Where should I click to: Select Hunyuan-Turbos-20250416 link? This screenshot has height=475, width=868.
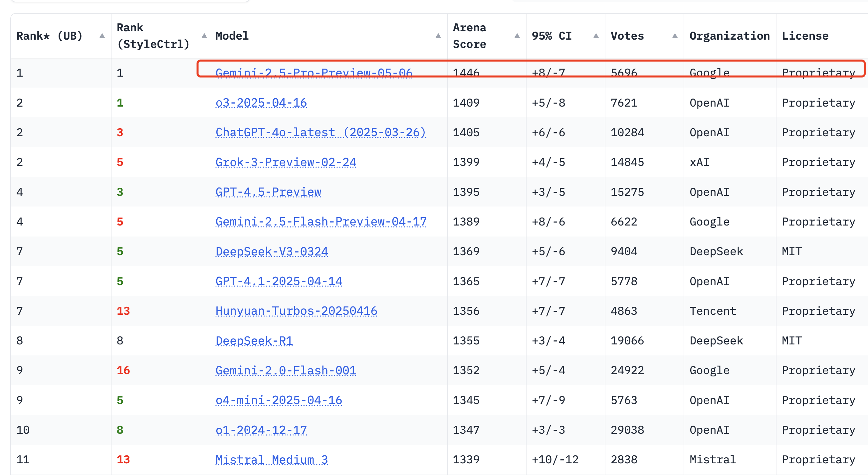click(296, 311)
